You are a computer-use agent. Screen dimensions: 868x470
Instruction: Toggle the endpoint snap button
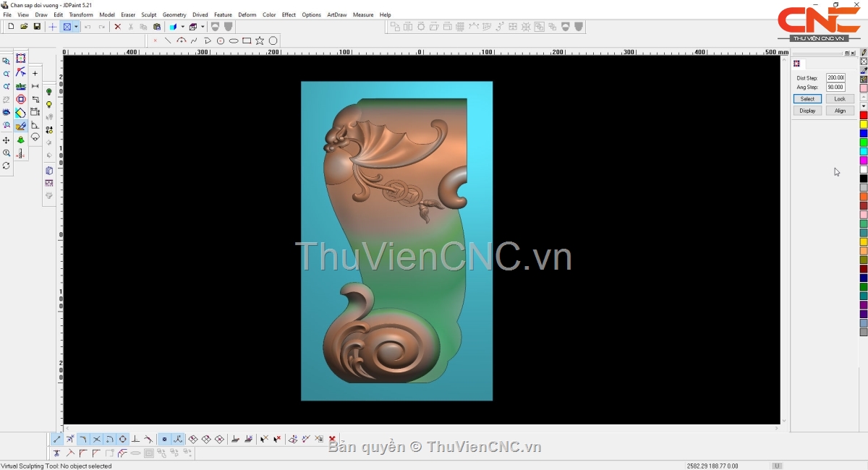pyautogui.click(x=57, y=439)
